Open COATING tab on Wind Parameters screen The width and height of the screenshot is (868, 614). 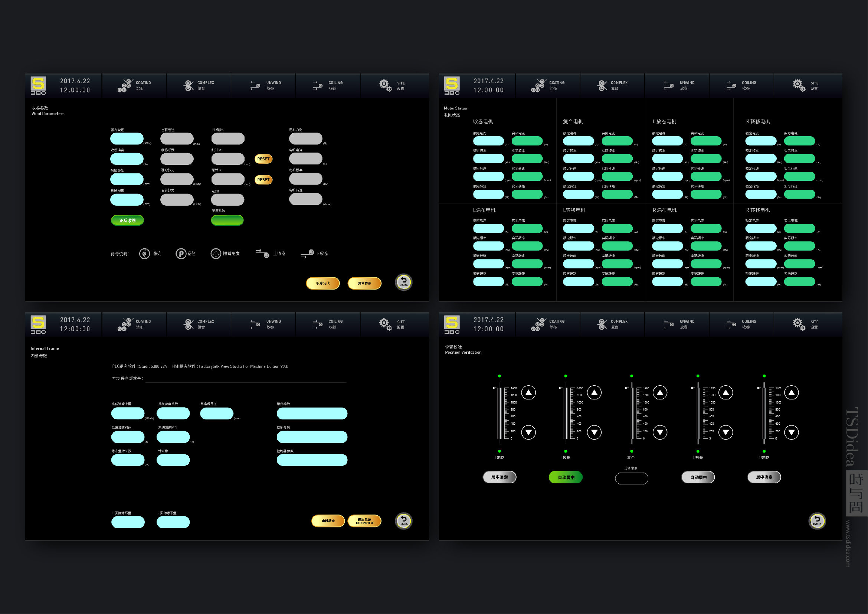(134, 85)
